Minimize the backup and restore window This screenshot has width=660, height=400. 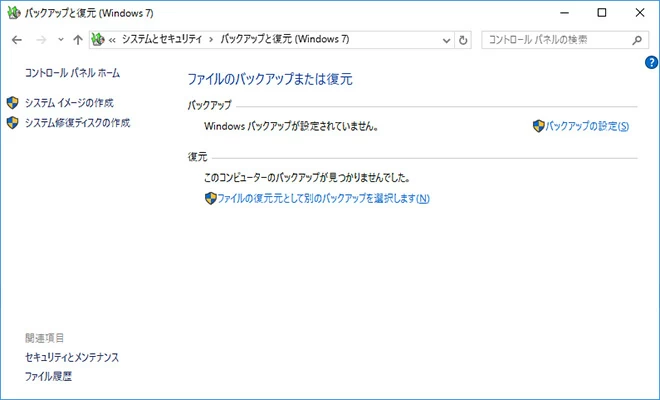click(564, 13)
